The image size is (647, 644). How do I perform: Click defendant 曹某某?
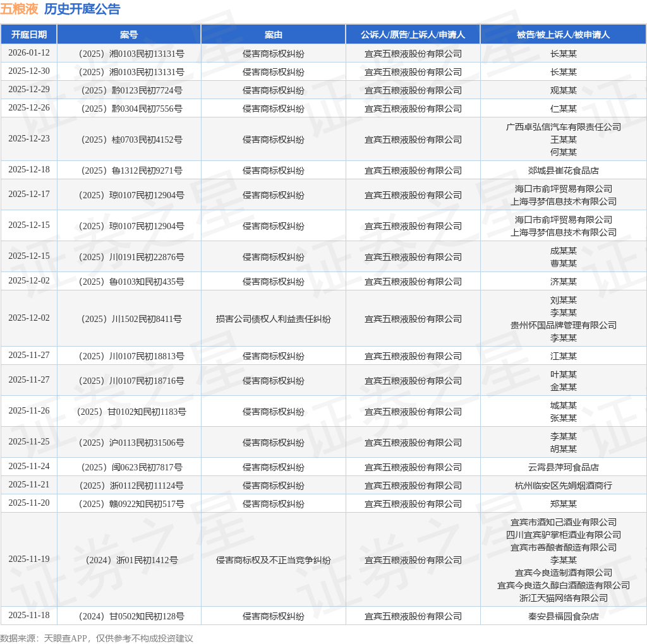tap(563, 263)
